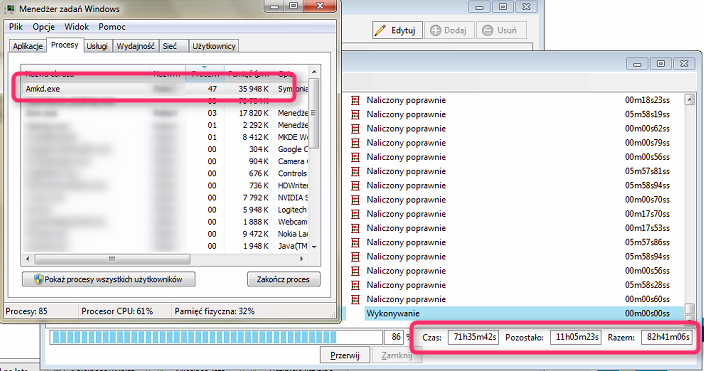Click the shield icon on Pokaż procesy button
Viewport: 704px width, 371px height.
tap(39, 279)
